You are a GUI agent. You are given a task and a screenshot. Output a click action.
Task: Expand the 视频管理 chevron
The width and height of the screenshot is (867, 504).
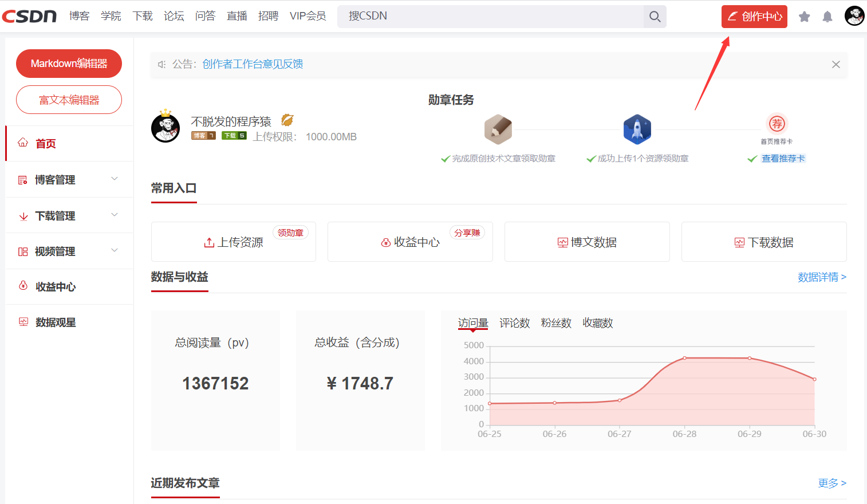tap(115, 250)
